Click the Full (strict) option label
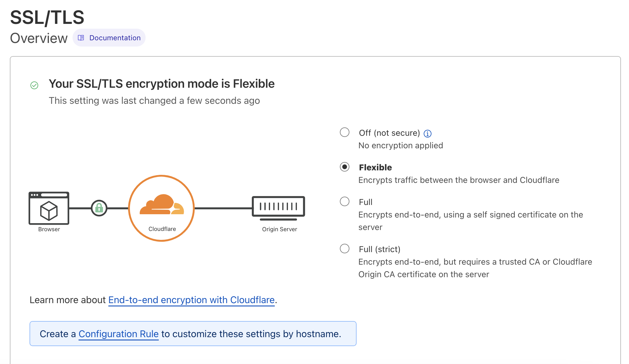 pyautogui.click(x=380, y=249)
